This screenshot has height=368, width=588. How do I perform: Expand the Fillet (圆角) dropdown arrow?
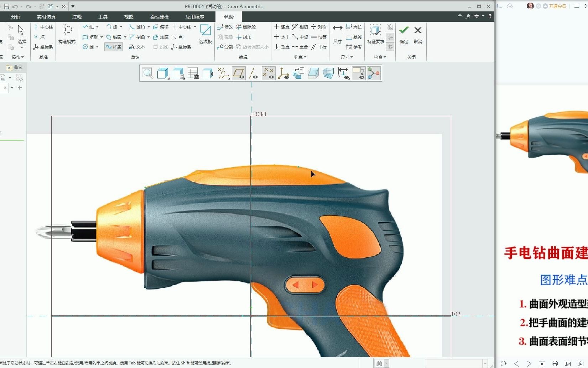click(x=149, y=27)
